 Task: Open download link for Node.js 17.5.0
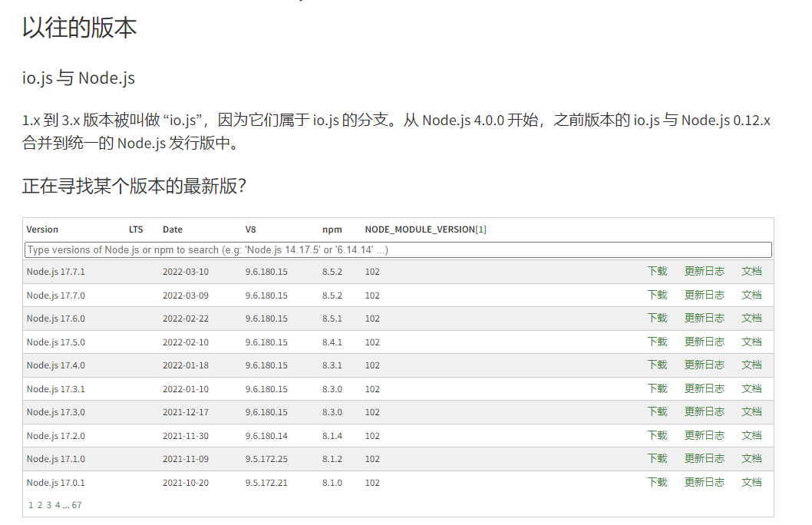click(657, 342)
